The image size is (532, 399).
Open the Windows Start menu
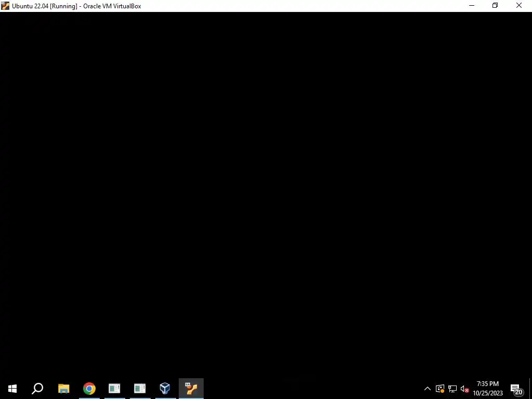pyautogui.click(x=12, y=389)
